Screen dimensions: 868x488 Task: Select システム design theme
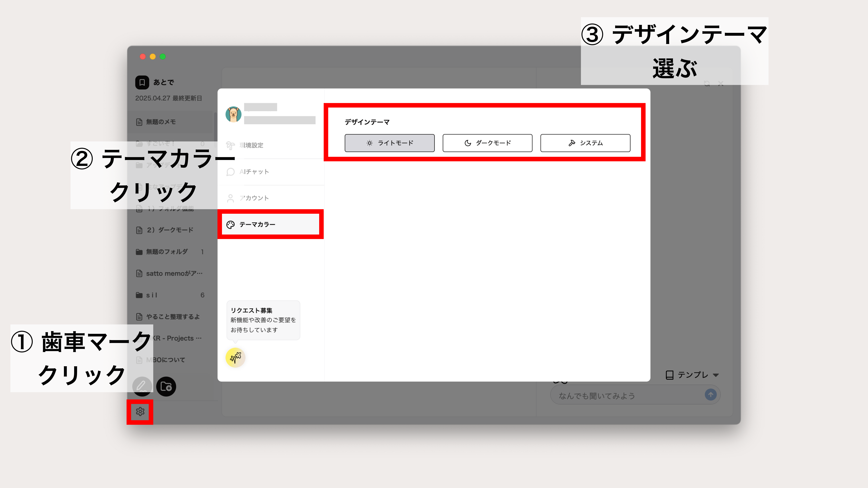click(x=585, y=143)
